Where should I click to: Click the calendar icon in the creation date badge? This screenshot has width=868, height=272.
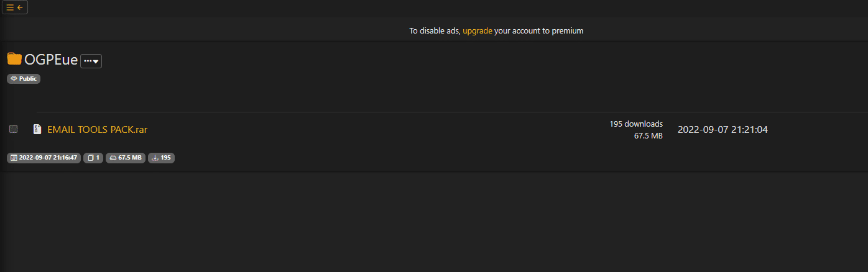tap(13, 158)
